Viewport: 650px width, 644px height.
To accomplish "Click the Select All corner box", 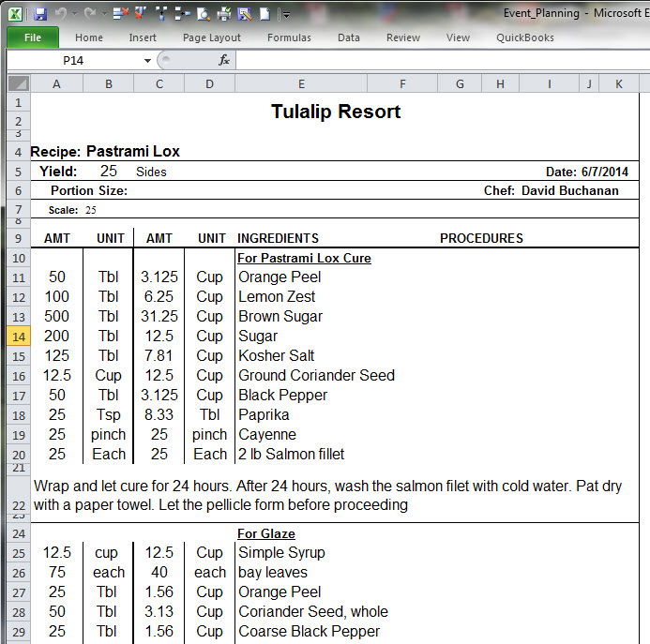I will point(19,84).
